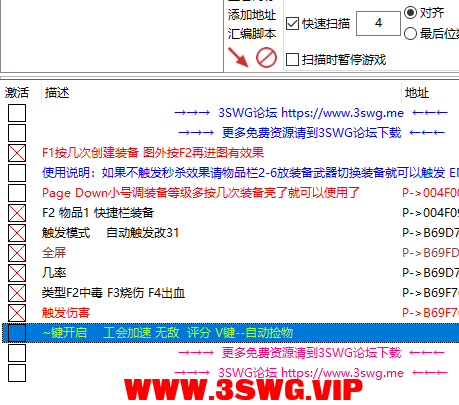Image resolution: width=459 pixels, height=405 pixels.
Task: Click the red arrow add-to-list icon
Action: (x=238, y=57)
